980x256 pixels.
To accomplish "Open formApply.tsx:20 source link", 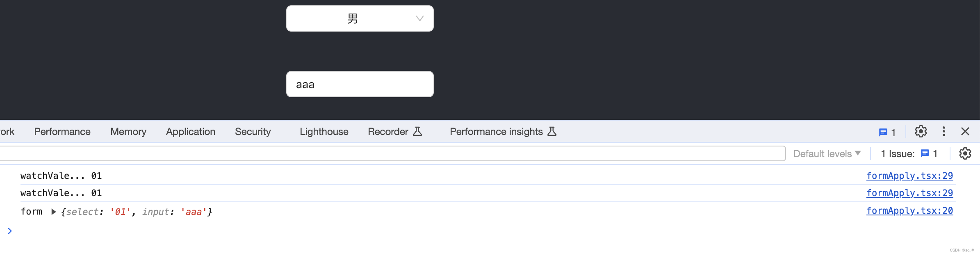I will point(909,210).
